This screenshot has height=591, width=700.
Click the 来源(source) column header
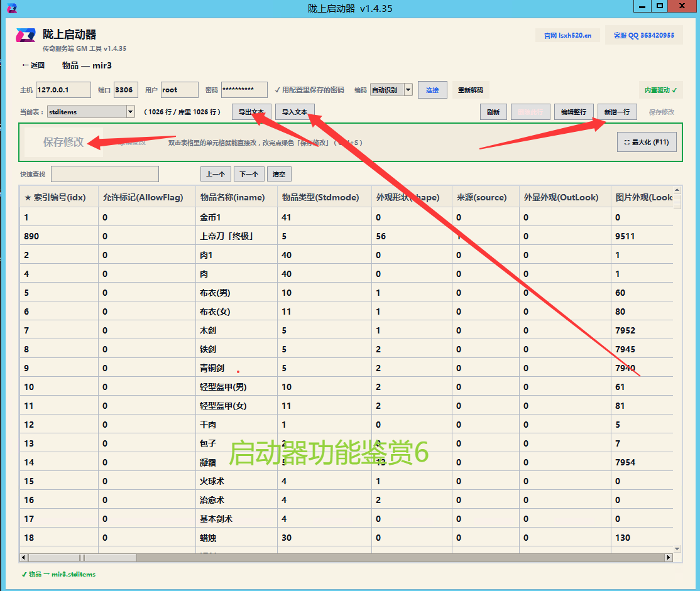[x=485, y=197]
